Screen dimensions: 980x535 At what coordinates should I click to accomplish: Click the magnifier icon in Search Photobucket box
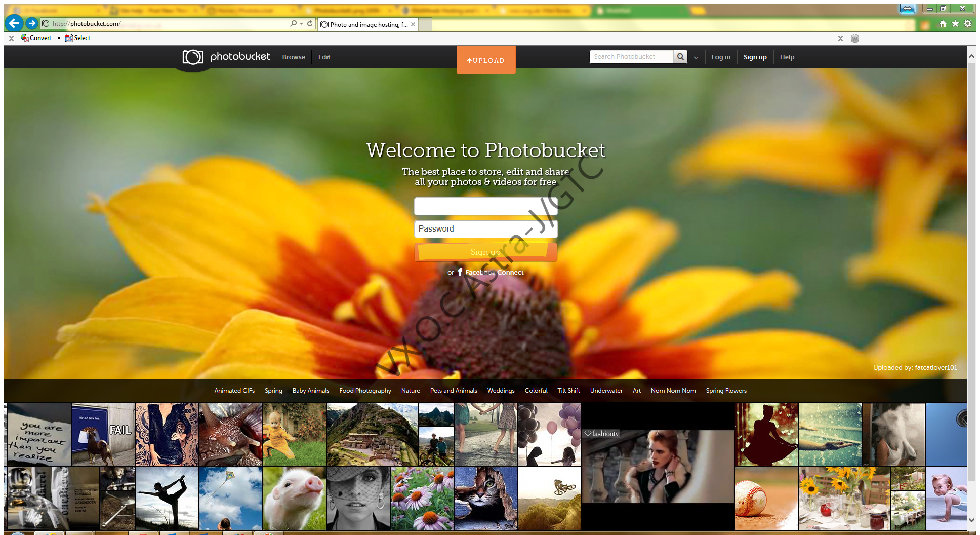(680, 57)
